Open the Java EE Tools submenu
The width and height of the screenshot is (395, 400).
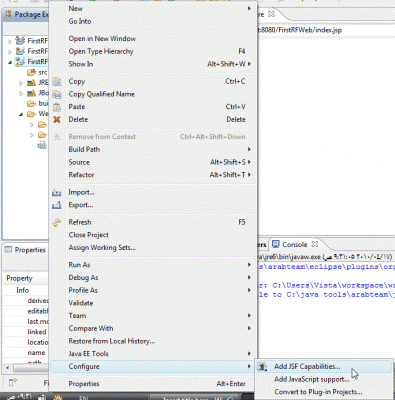tap(153, 354)
